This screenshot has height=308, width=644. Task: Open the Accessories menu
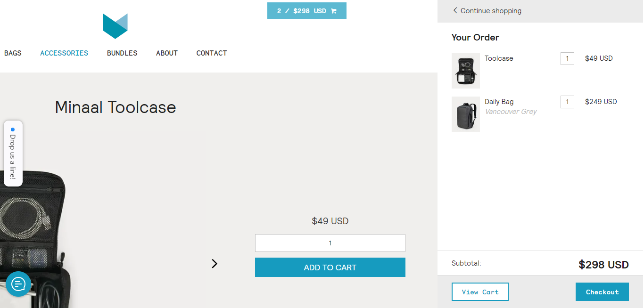point(64,53)
